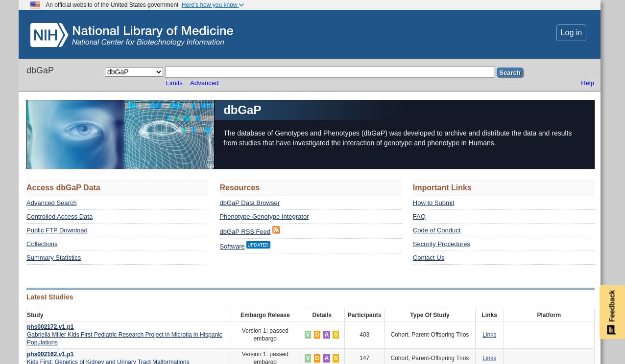
Task: Click the green V icon for phs002172
Action: click(x=308, y=335)
